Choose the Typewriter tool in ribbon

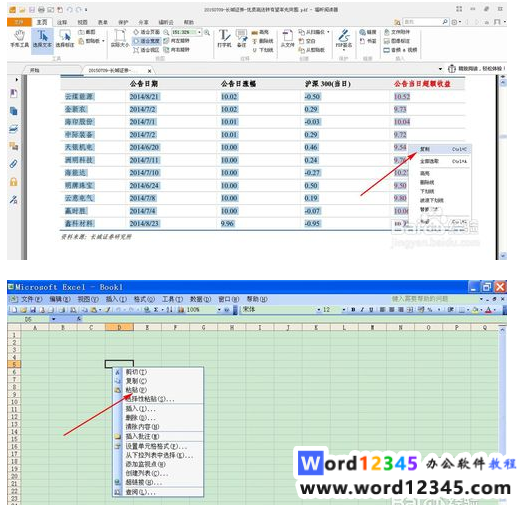(224, 39)
